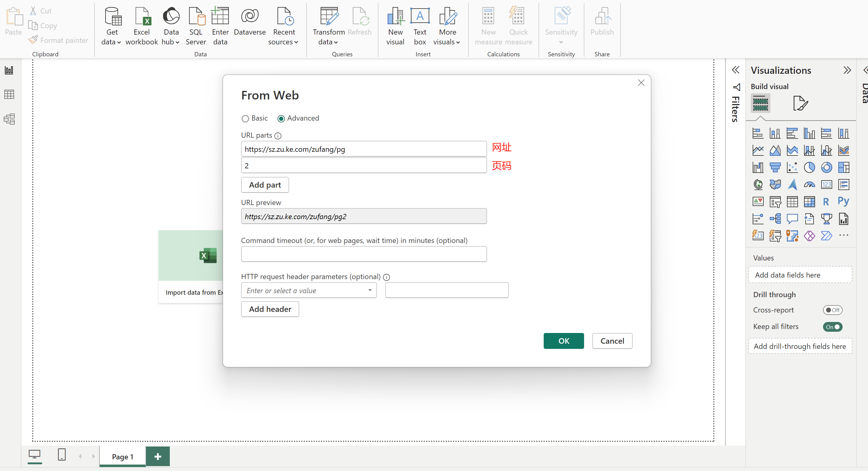The image size is (868, 471).
Task: Collapse the Visualizations pane with the chevrons
Action: pos(847,70)
